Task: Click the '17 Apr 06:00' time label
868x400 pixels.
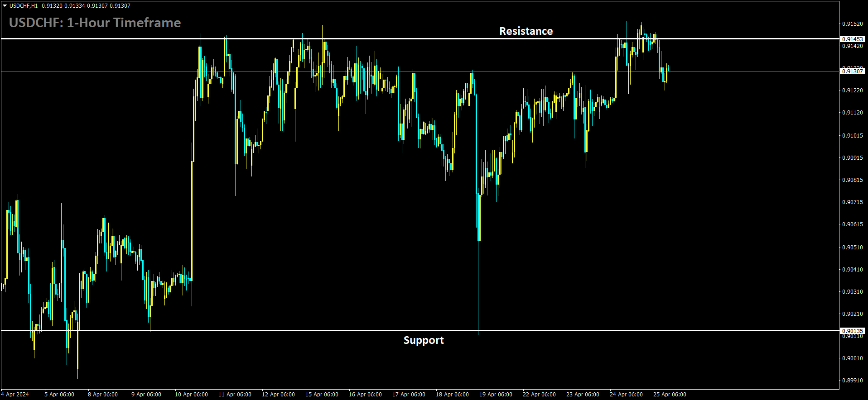Action: pyautogui.click(x=409, y=395)
